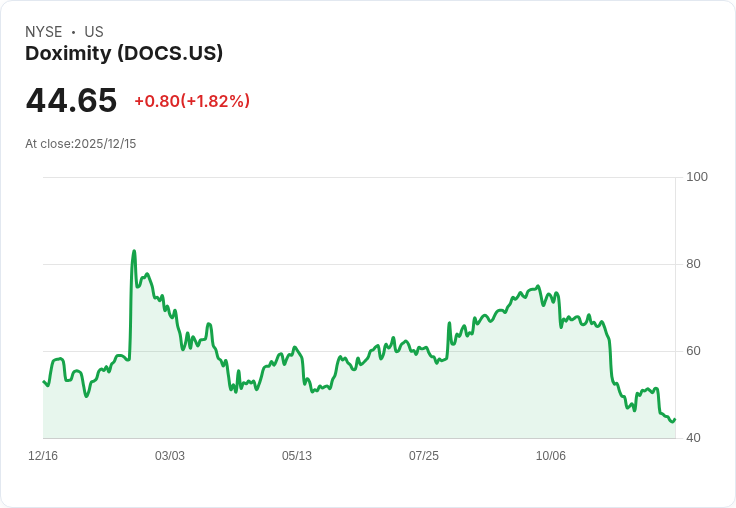Select the 05/13 date on the time axis

297,456
